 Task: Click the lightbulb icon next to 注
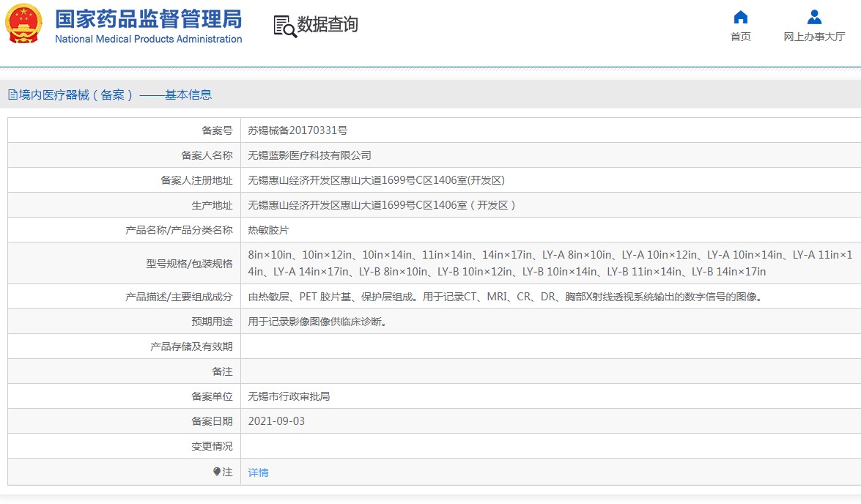(x=217, y=472)
